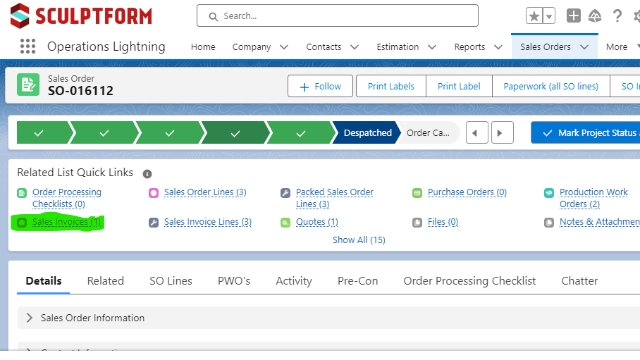Click in the global Search field

[338, 16]
